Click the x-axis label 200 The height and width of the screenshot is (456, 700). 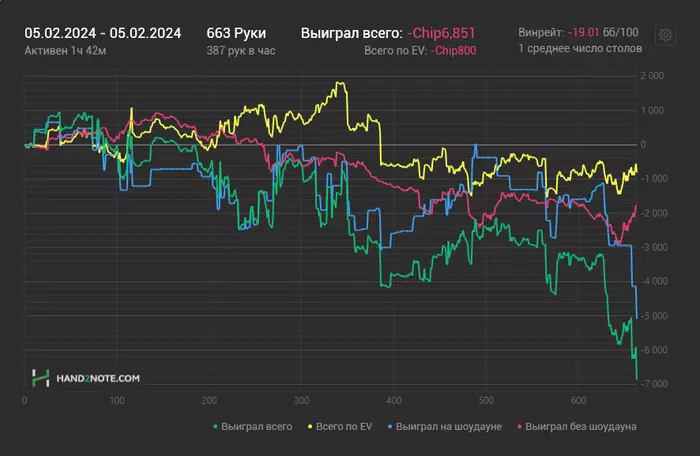click(x=209, y=401)
